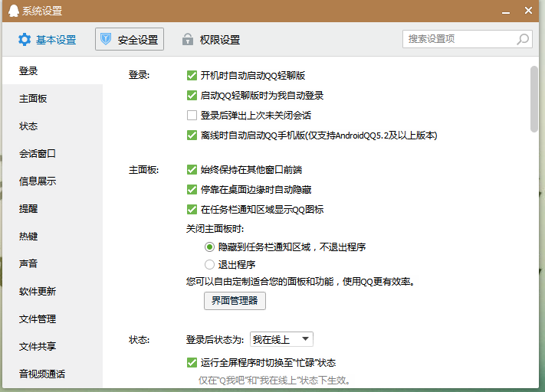545x392 pixels.
Task: Focus the 搜索设置项 search field
Action: [x=468, y=39]
